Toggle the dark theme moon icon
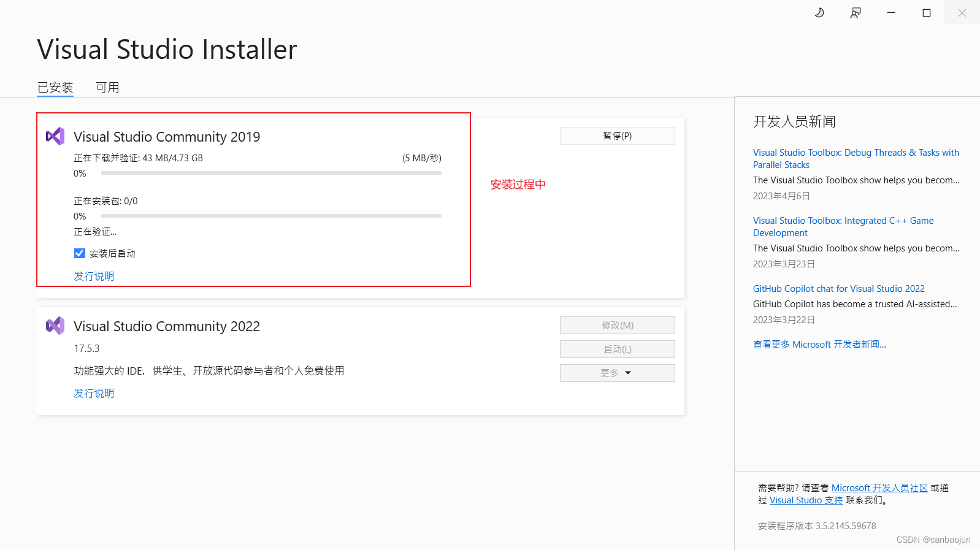980x550 pixels. click(819, 12)
